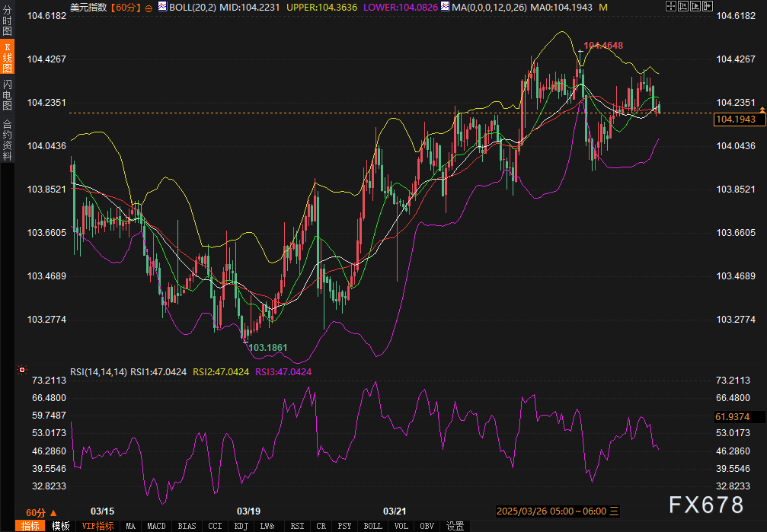Open the VIP指标 tab
Image resolution: width=767 pixels, height=532 pixels.
[97, 526]
